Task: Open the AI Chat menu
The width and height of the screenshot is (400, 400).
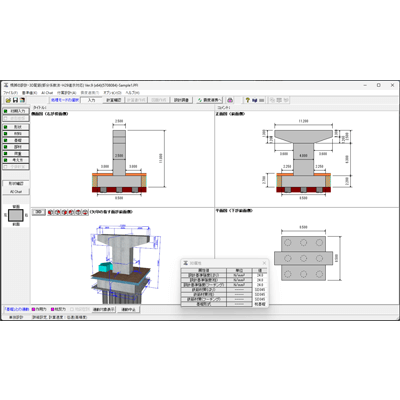Action: tap(47, 93)
